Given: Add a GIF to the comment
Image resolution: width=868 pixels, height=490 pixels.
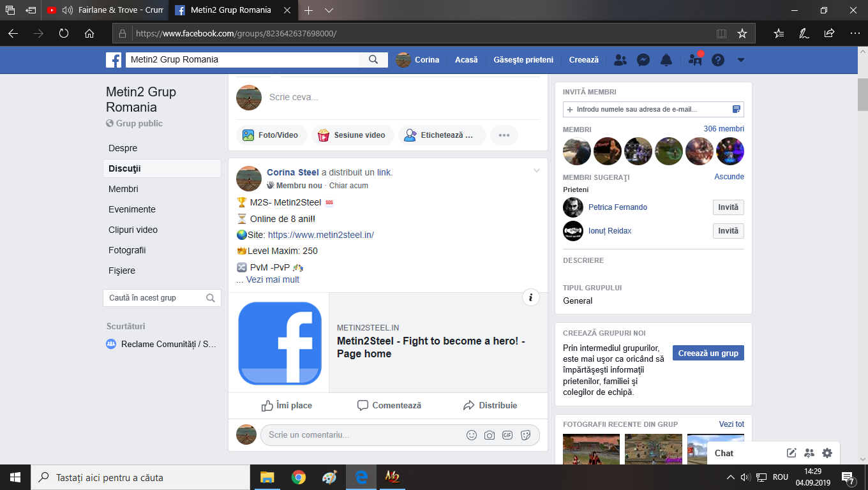Looking at the screenshot, I should pos(507,435).
